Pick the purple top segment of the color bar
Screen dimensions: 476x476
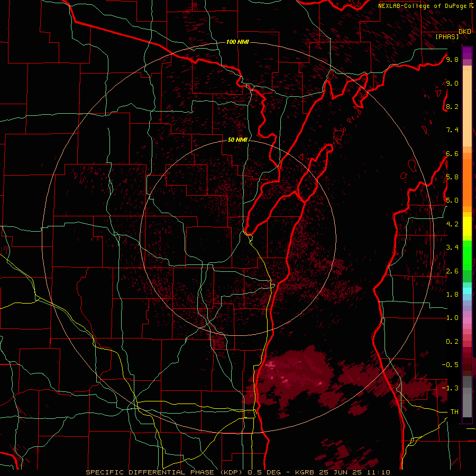(467, 53)
